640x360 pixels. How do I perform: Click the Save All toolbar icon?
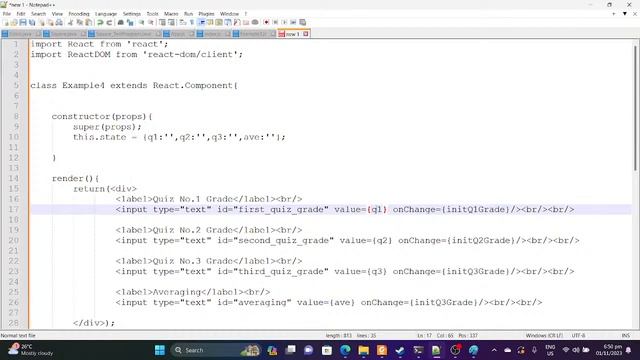[32, 22]
